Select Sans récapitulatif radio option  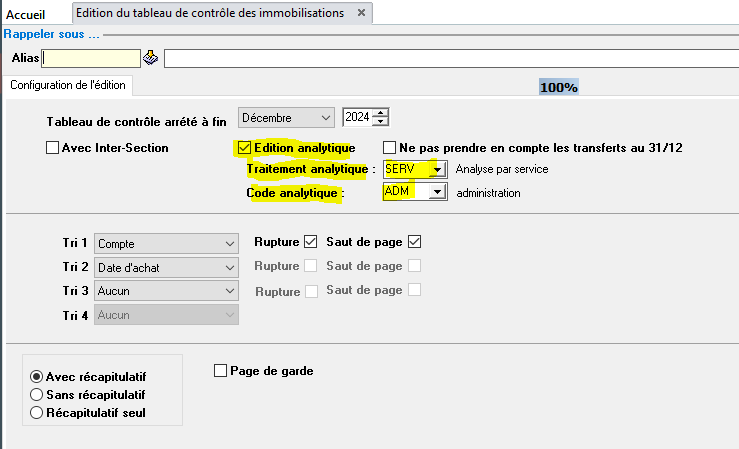tap(38, 394)
